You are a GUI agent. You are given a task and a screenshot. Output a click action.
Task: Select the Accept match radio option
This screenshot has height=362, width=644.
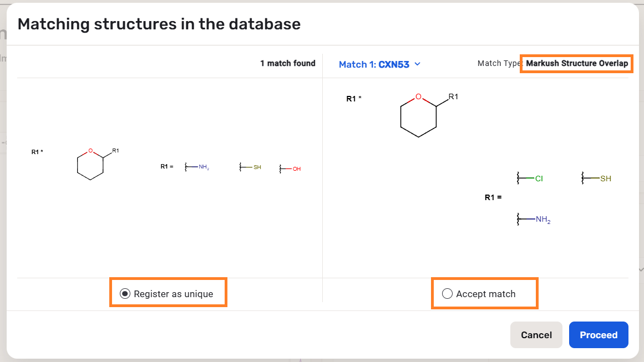pos(447,294)
